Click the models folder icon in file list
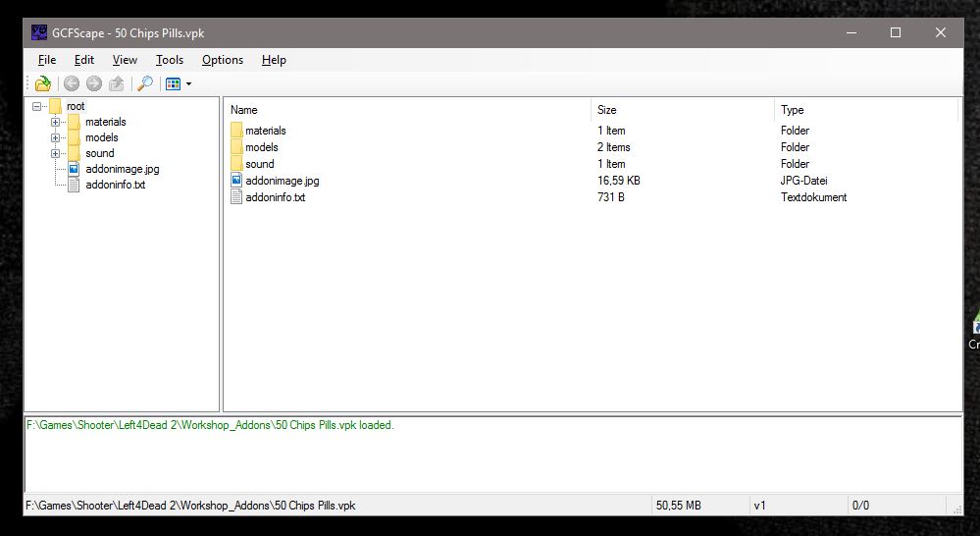This screenshot has width=980, height=536. tap(236, 147)
